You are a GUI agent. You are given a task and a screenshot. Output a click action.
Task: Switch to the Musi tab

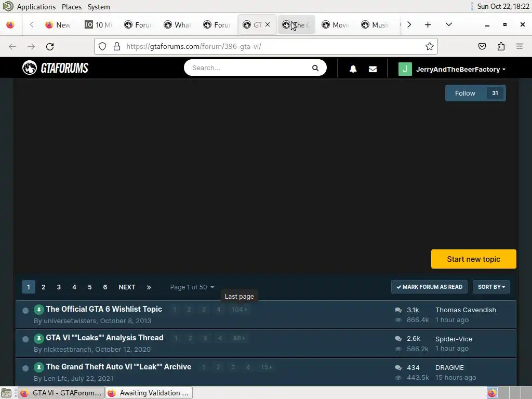tap(375, 25)
